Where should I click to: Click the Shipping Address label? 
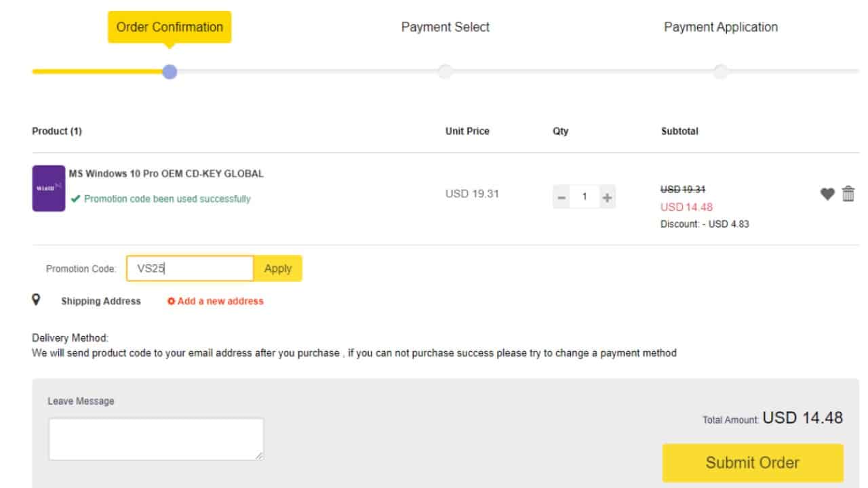[x=101, y=301]
